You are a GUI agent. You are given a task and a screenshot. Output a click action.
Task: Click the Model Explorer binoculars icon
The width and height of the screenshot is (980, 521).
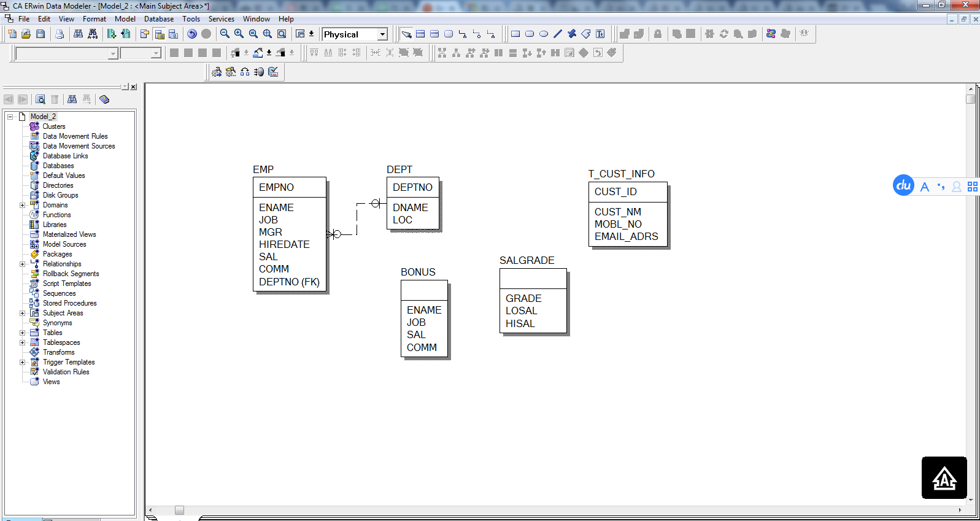point(72,99)
